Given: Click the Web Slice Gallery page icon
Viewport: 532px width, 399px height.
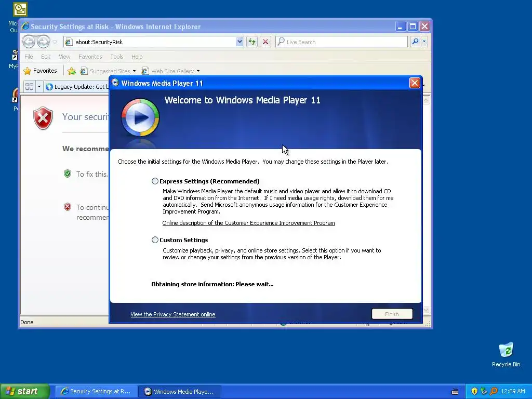Looking at the screenshot, I should [145, 71].
